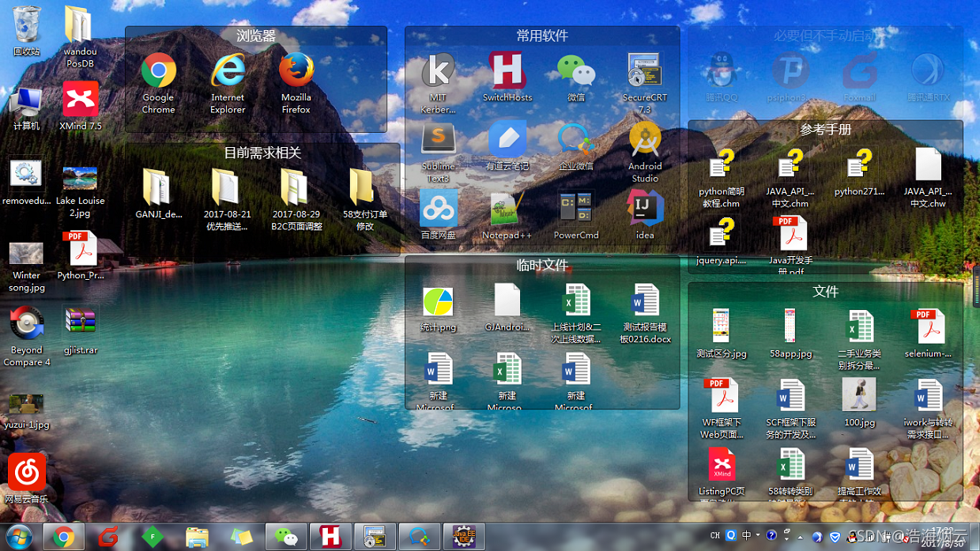Select the python271... help file
Screen dimensions: 980x551
click(859, 164)
